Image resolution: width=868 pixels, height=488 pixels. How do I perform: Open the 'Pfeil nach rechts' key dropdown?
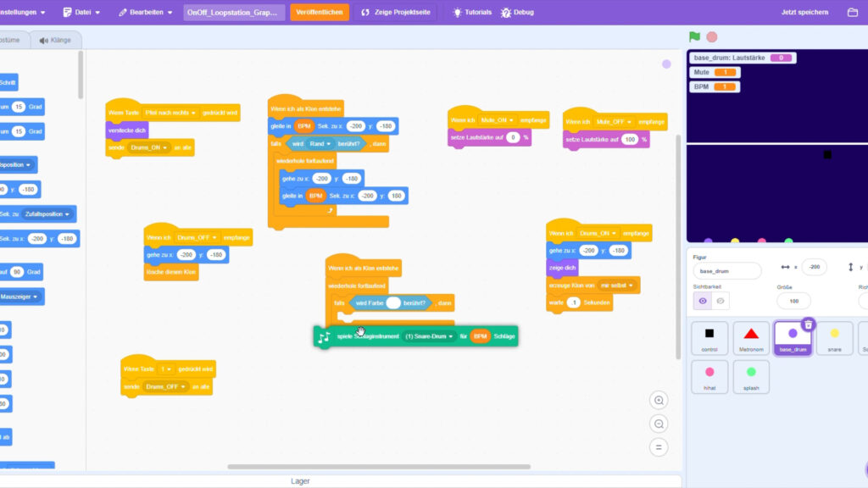point(171,112)
